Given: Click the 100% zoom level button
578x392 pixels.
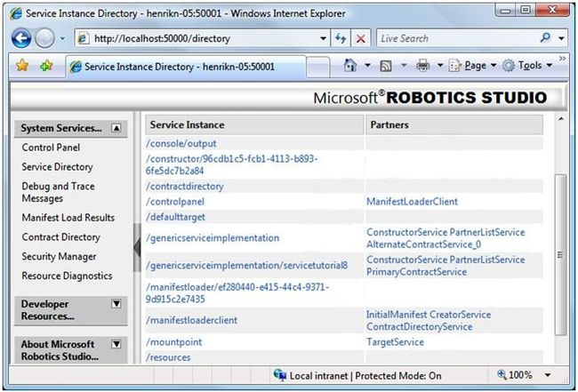Looking at the screenshot, I should click(x=515, y=375).
